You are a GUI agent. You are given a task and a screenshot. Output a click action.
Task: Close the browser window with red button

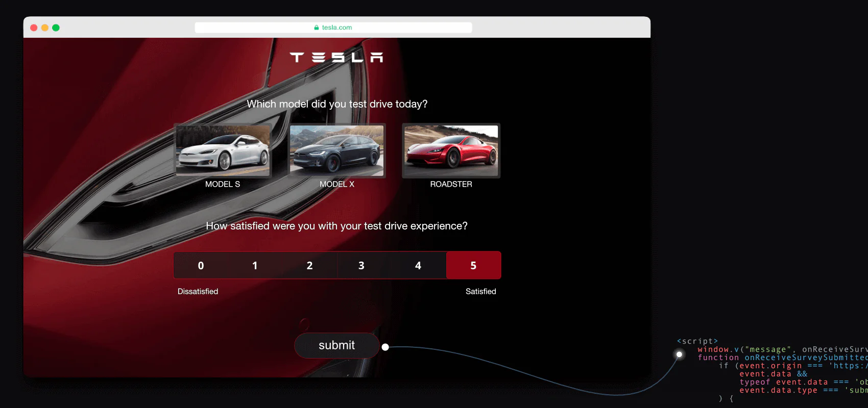point(34,28)
